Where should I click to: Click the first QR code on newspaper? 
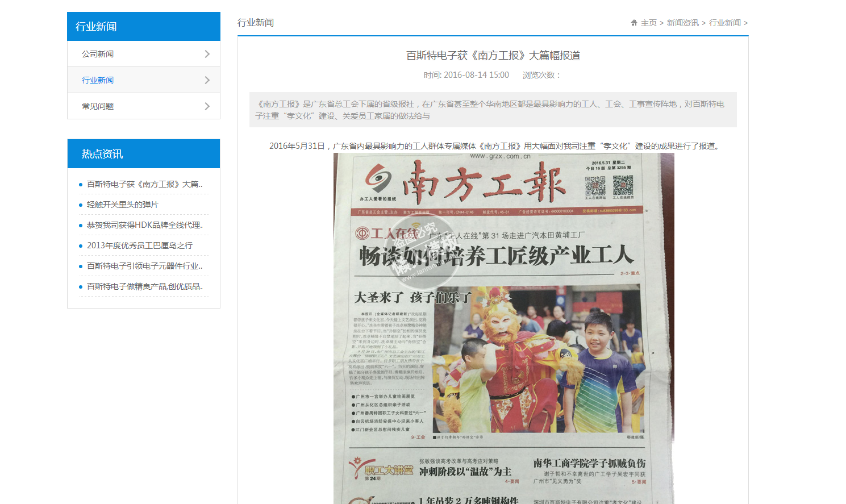point(595,185)
